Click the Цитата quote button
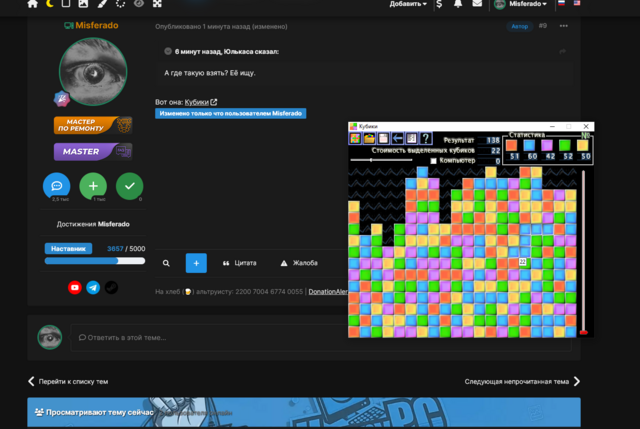The image size is (640, 429). [240, 263]
